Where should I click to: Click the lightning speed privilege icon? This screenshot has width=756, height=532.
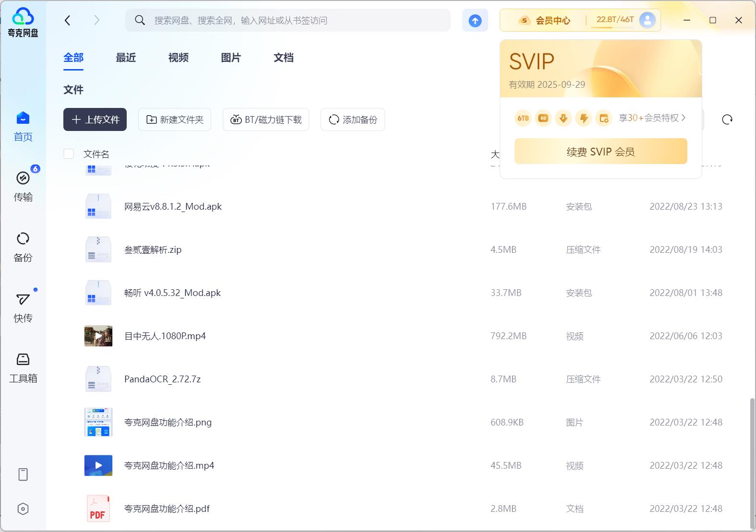584,118
